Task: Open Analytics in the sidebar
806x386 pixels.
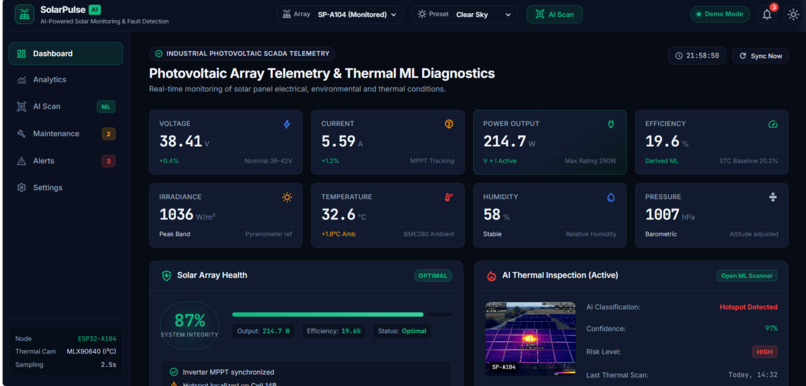Action: pyautogui.click(x=66, y=80)
